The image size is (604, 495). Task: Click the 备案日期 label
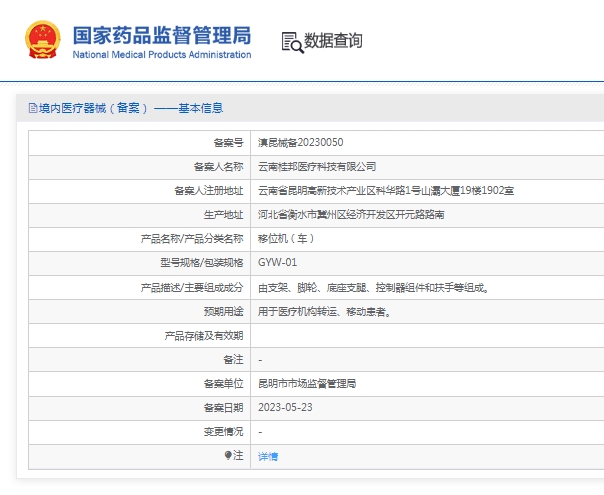tap(223, 408)
